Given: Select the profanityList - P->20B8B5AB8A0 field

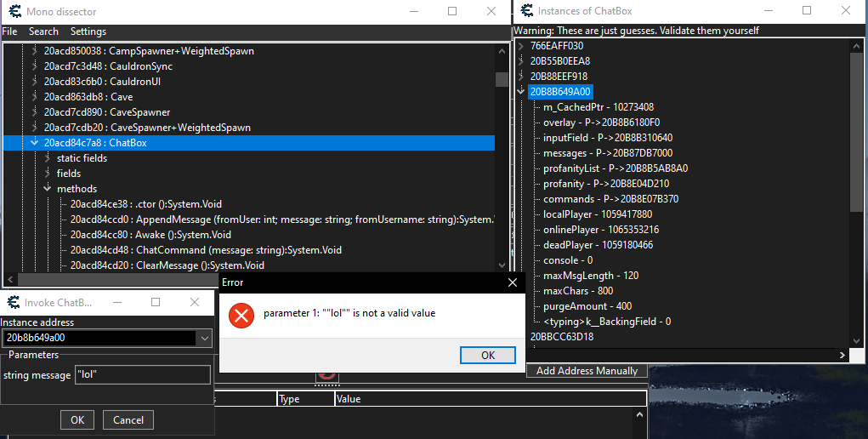Looking at the screenshot, I should [616, 168].
